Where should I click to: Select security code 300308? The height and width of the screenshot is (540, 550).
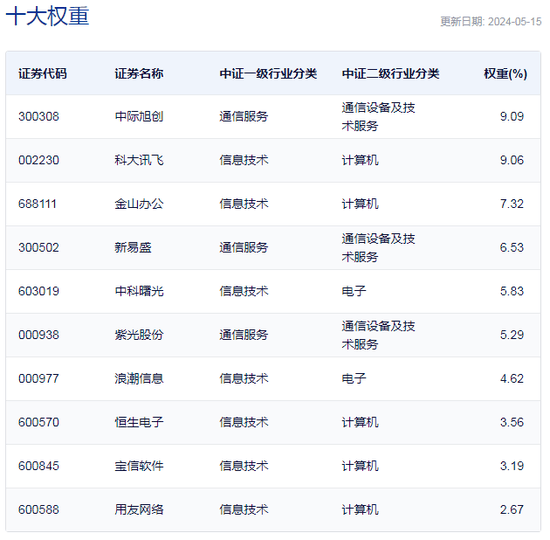[39, 116]
